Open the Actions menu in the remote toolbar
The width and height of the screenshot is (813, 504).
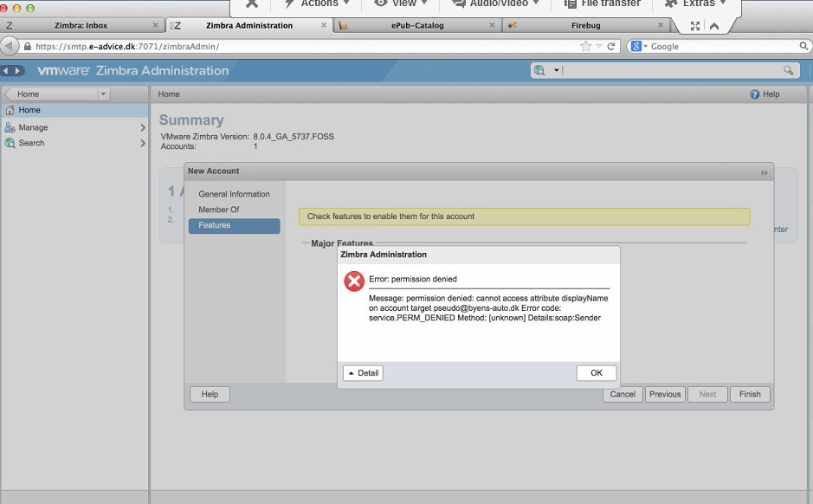pos(318,3)
